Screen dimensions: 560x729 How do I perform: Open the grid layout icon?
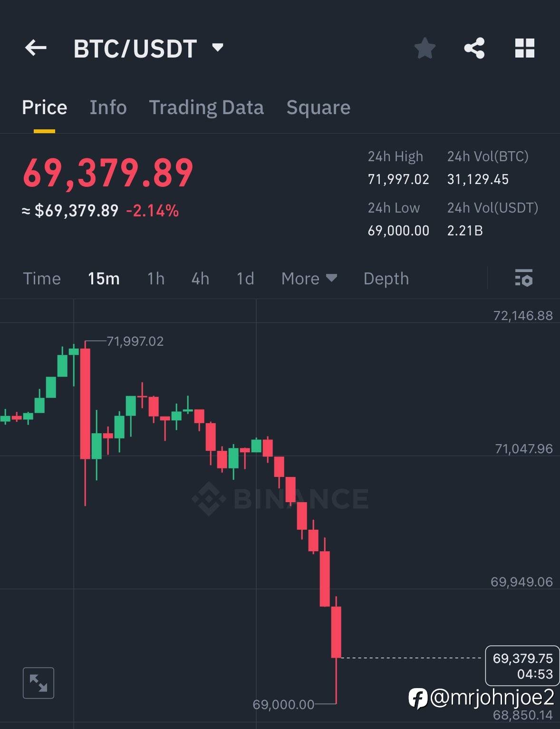click(525, 48)
